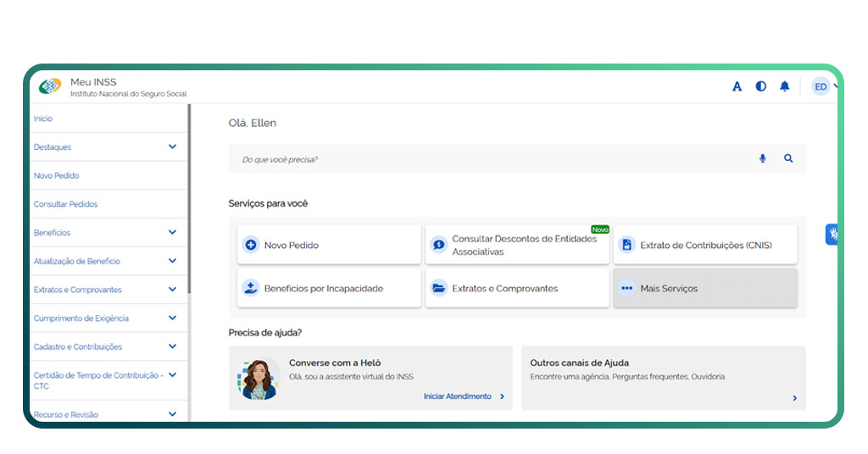The image size is (868, 454).
Task: Select Início in the sidebar menu
Action: (x=43, y=119)
